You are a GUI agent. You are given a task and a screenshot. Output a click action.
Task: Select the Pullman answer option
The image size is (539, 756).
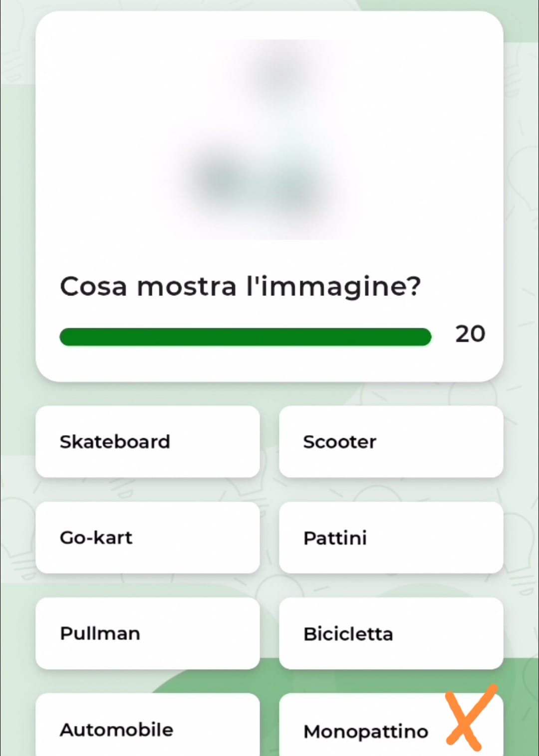[148, 633]
